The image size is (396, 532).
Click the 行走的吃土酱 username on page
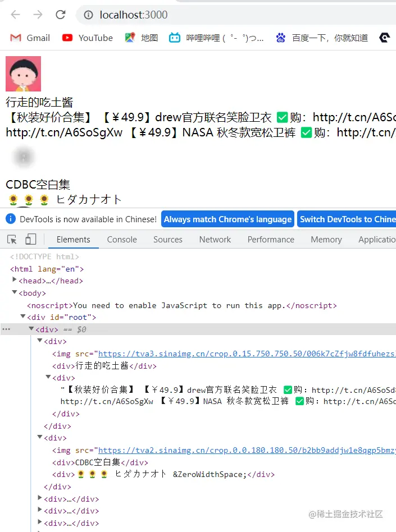click(39, 102)
